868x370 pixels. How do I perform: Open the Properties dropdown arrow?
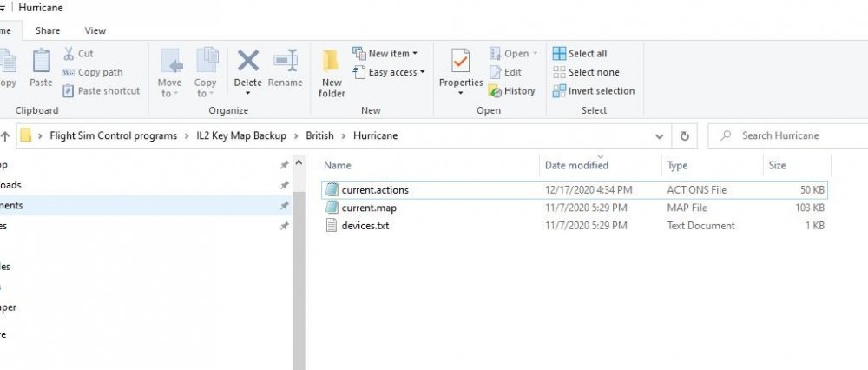[x=461, y=93]
